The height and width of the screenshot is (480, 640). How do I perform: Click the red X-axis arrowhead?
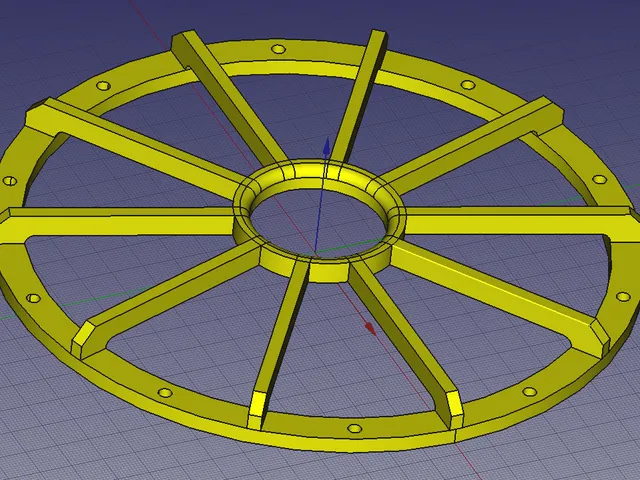[370, 328]
